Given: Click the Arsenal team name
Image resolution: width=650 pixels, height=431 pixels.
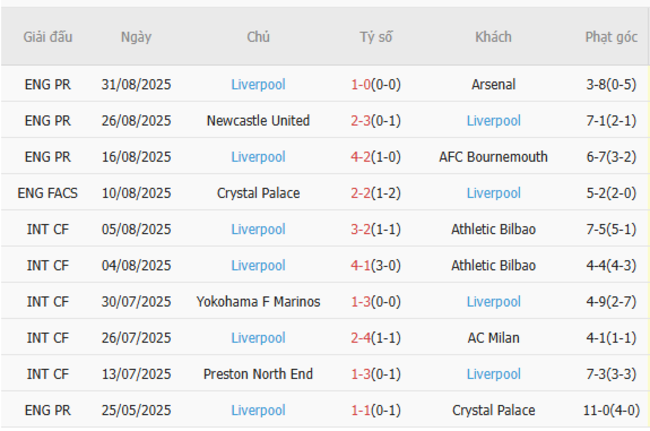Looking at the screenshot, I should tap(493, 85).
